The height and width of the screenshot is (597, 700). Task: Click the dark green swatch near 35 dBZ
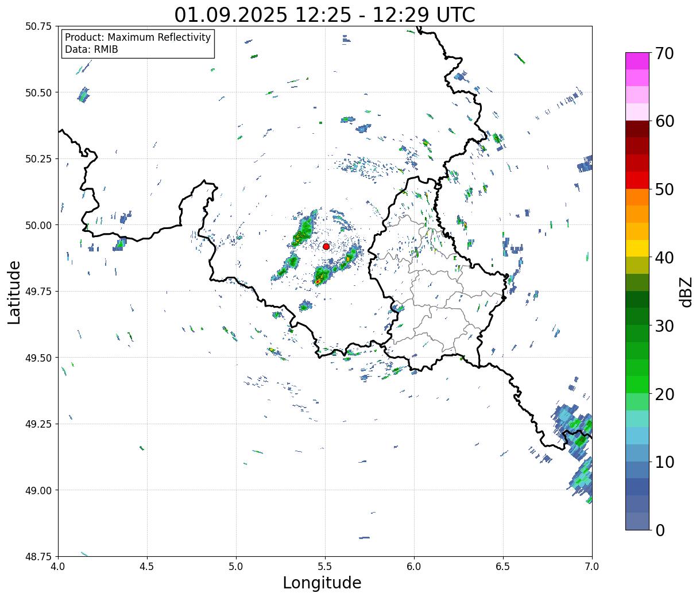pos(637,299)
